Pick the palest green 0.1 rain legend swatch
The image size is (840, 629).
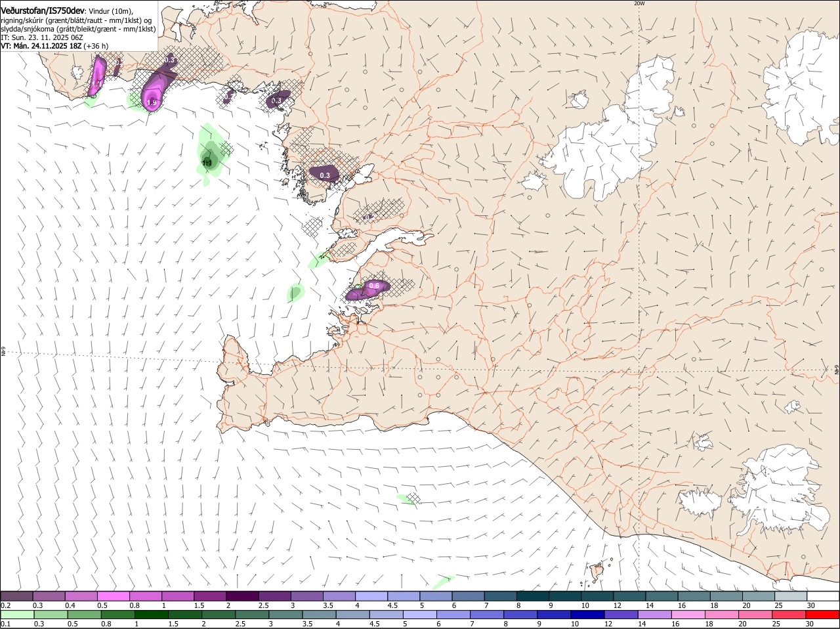pos(17,615)
